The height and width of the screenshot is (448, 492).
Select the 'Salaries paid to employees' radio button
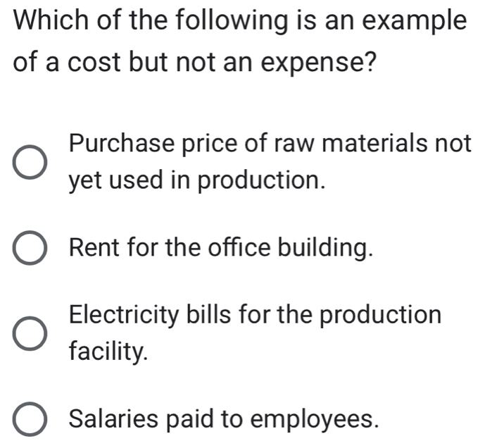(x=30, y=419)
